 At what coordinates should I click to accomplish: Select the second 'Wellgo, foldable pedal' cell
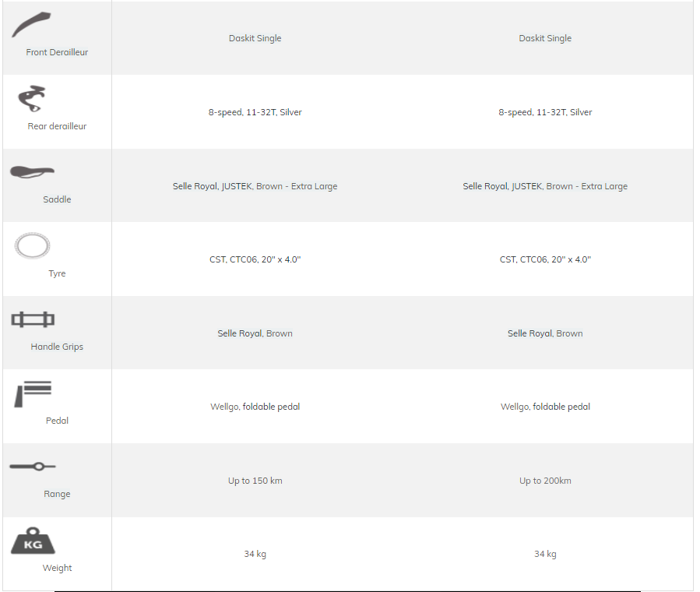coord(545,407)
